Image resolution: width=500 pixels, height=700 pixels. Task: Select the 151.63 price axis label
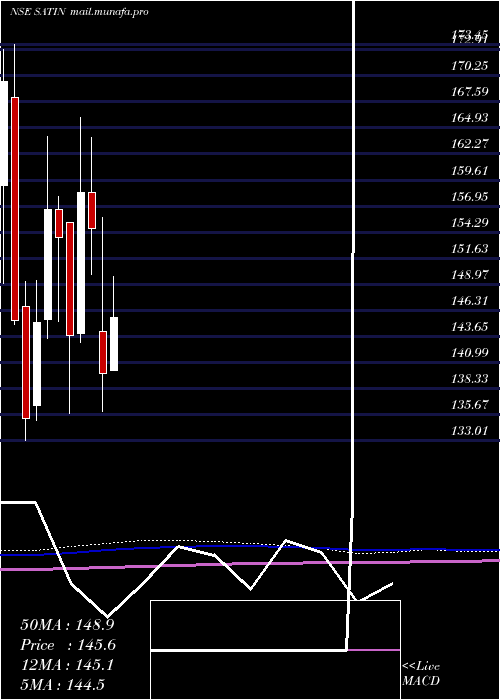coord(470,249)
